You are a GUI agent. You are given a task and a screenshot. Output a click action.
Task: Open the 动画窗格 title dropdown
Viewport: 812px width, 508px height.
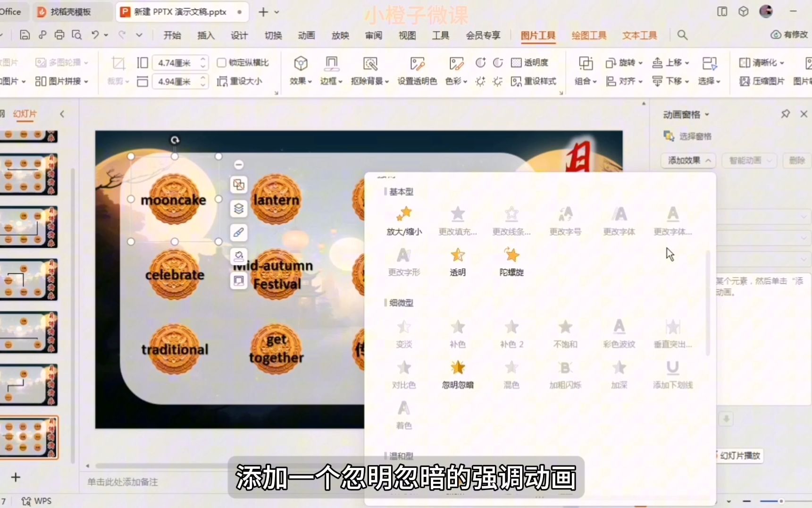[x=706, y=114]
